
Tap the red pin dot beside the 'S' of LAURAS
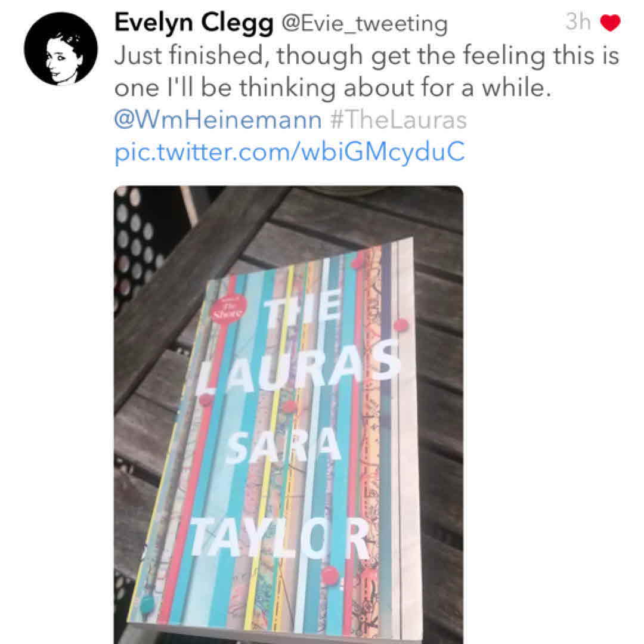tap(401, 325)
